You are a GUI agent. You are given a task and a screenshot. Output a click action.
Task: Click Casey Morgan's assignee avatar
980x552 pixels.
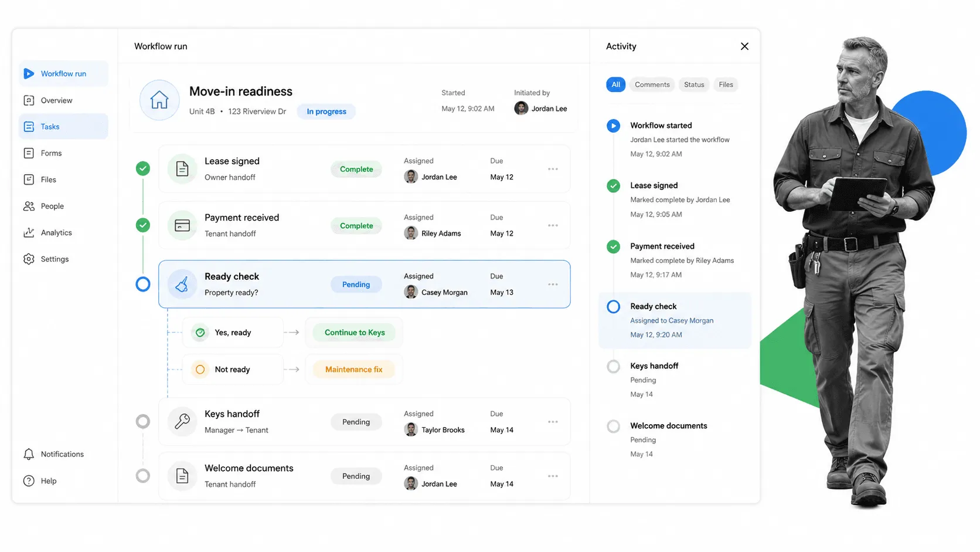click(x=411, y=292)
